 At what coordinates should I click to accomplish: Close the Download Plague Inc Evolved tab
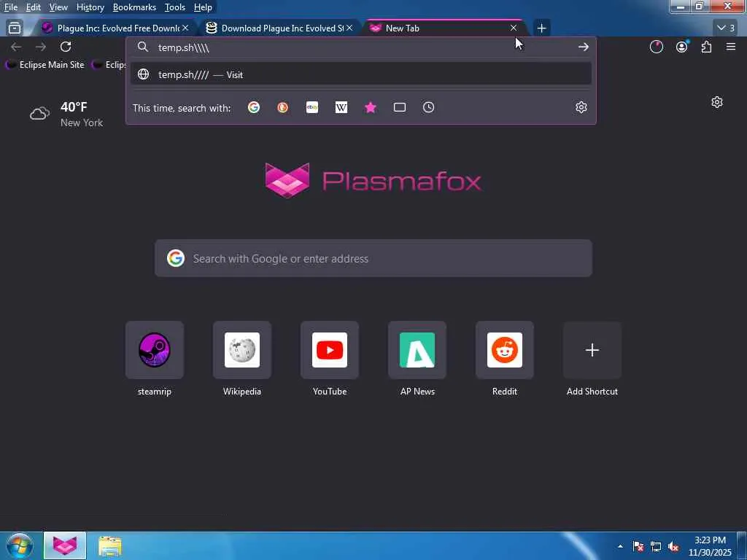pos(349,28)
